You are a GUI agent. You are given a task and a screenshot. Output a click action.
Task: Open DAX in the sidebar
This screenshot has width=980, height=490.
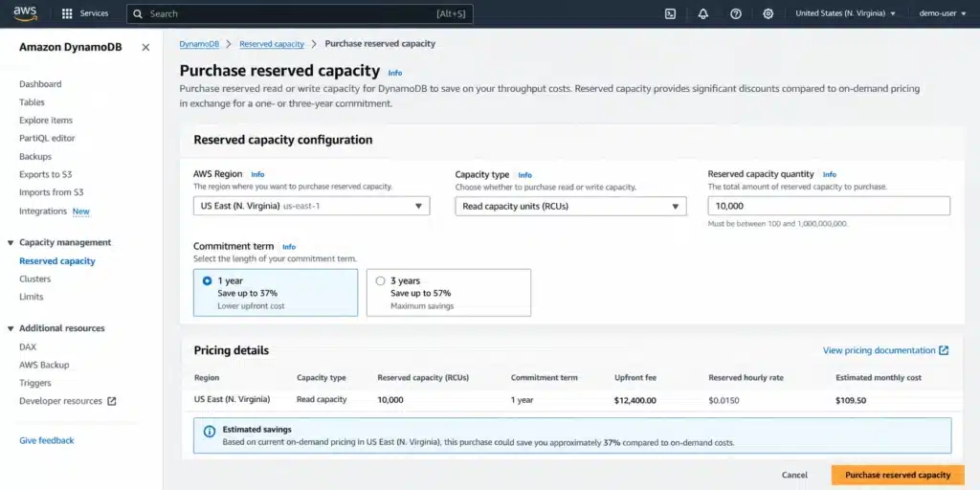pos(28,346)
